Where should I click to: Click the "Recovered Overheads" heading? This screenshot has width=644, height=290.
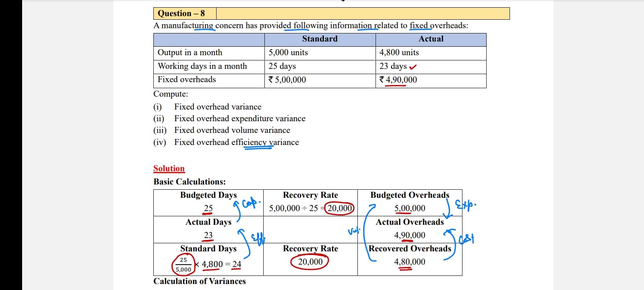pyautogui.click(x=410, y=249)
